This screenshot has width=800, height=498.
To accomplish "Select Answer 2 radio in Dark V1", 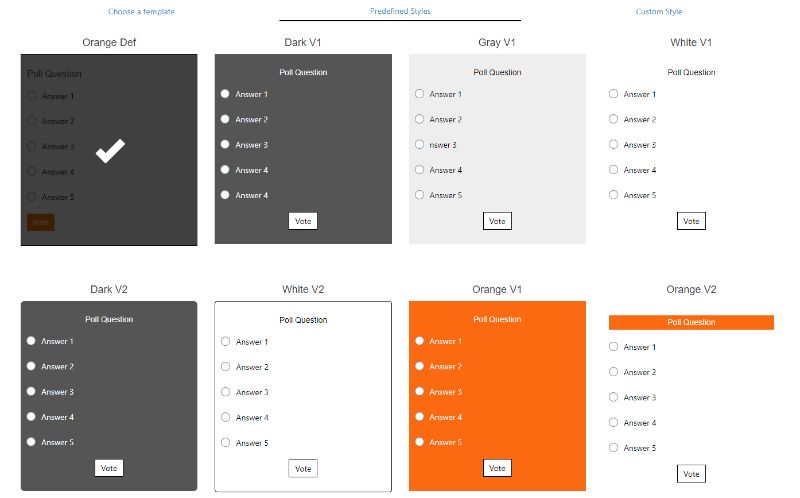I will point(225,119).
